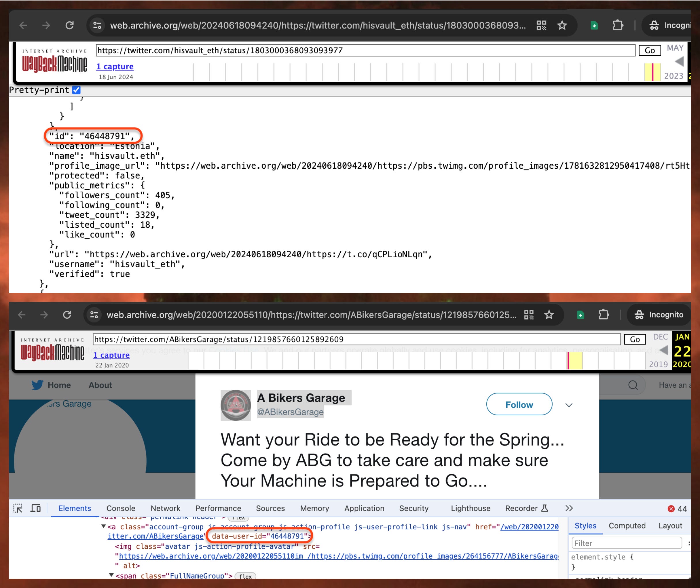Click forward arrow in bottom browser window

tap(44, 315)
